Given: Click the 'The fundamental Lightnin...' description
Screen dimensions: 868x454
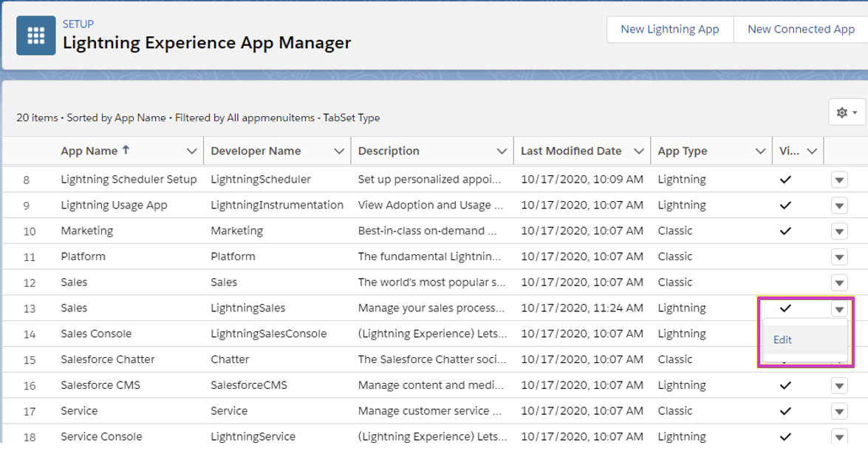Looking at the screenshot, I should (x=429, y=257).
